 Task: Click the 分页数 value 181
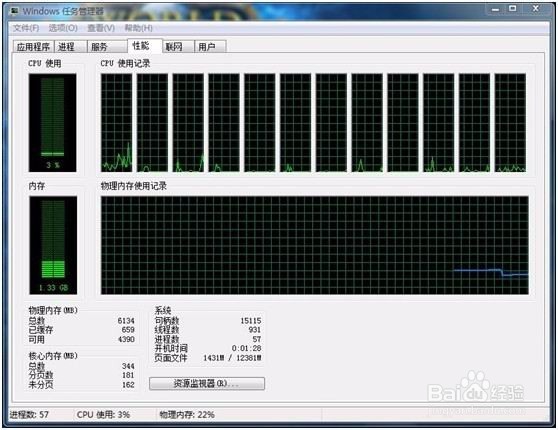tap(128, 376)
